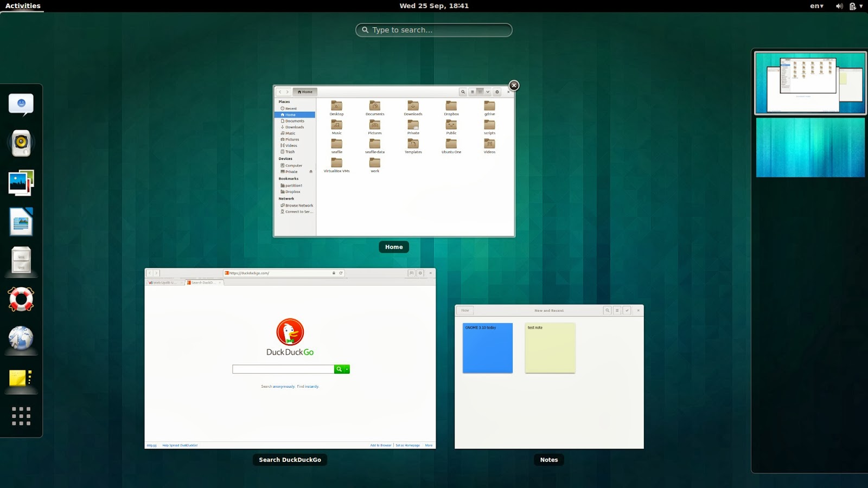Select the blue GNOME 3.10 today note
868x488 pixels.
pos(487,348)
